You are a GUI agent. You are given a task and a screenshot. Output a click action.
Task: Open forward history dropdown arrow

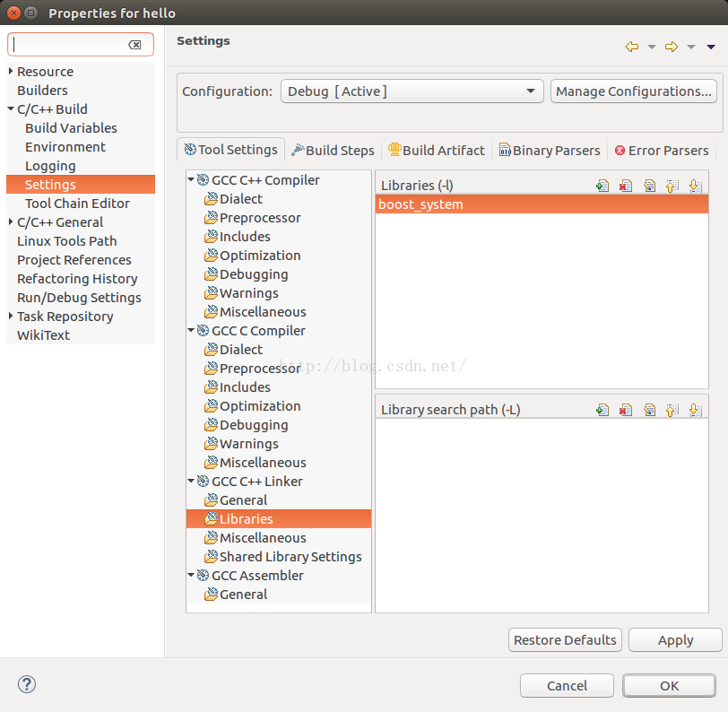pyautogui.click(x=691, y=47)
